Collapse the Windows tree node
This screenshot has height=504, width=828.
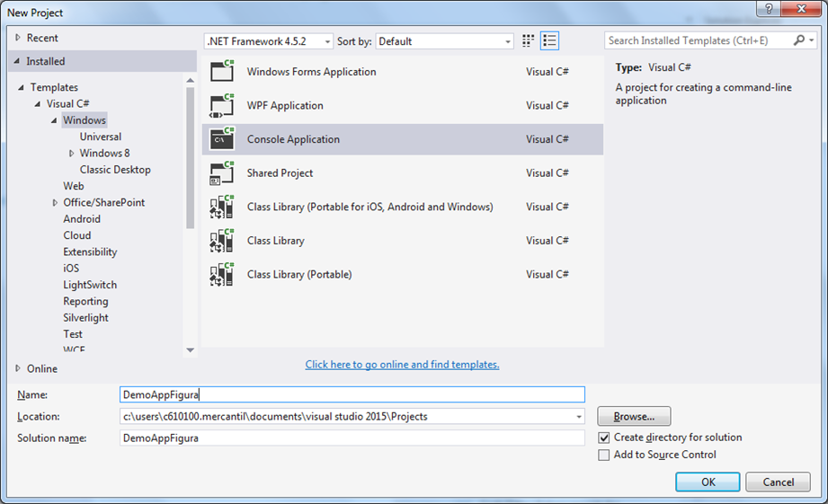tap(54, 120)
